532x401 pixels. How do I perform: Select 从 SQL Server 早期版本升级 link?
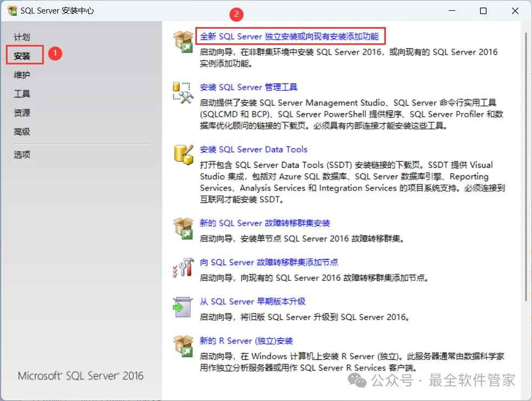coord(252,301)
